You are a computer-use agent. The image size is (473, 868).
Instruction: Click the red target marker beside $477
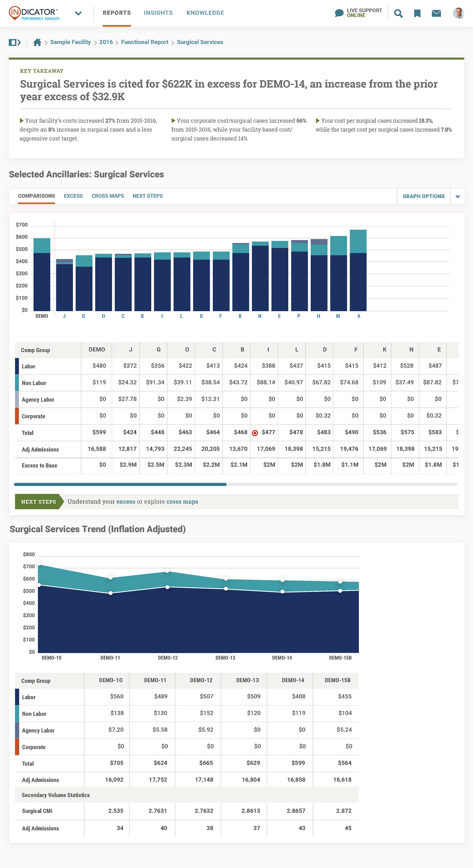[x=255, y=433]
